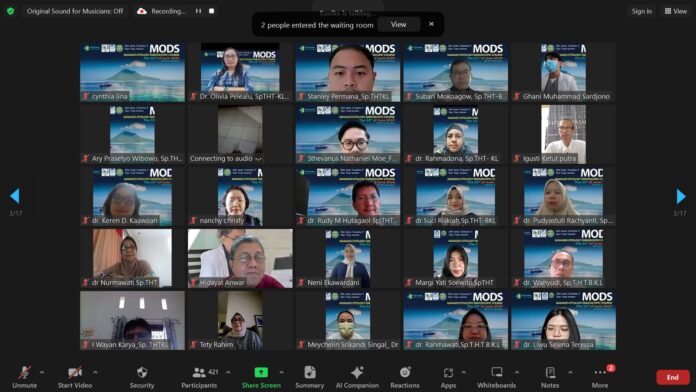The height and width of the screenshot is (392, 696).
Task: Pause the cloud recording
Action: point(198,11)
